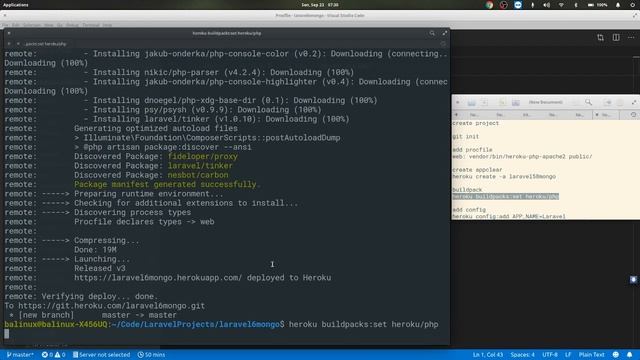Image resolution: width=640 pixels, height=360 pixels.
Task: Open the View menu in VS Code
Action: [49, 25]
